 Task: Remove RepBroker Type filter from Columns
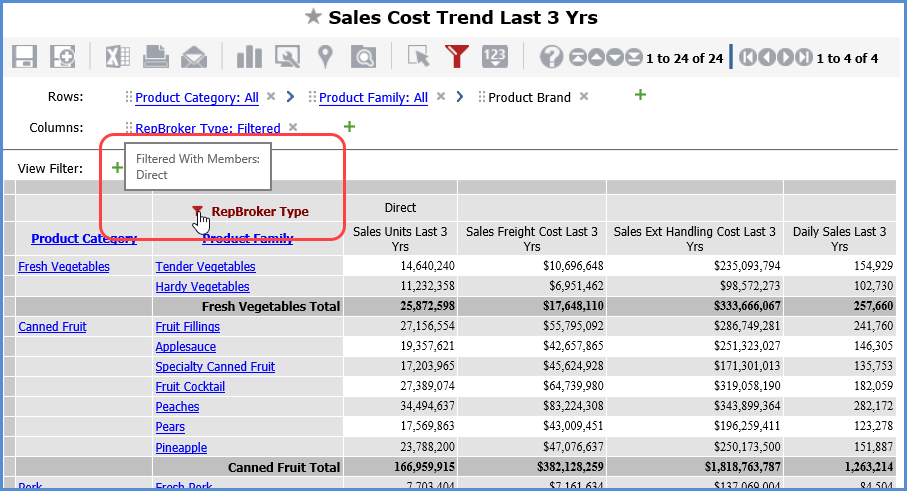[293, 127]
